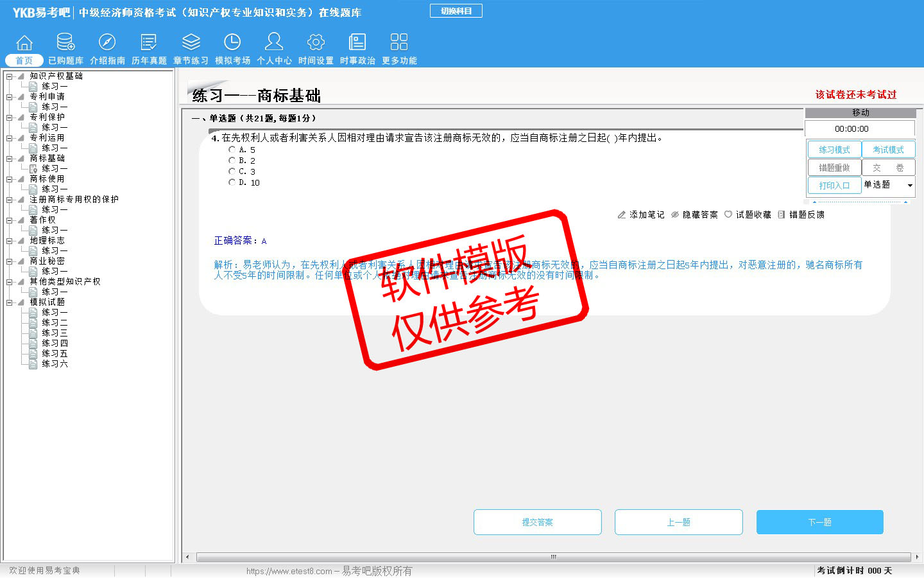Image resolution: width=924 pixels, height=578 pixels.
Task: Select answer option A. 5
Action: [232, 150]
